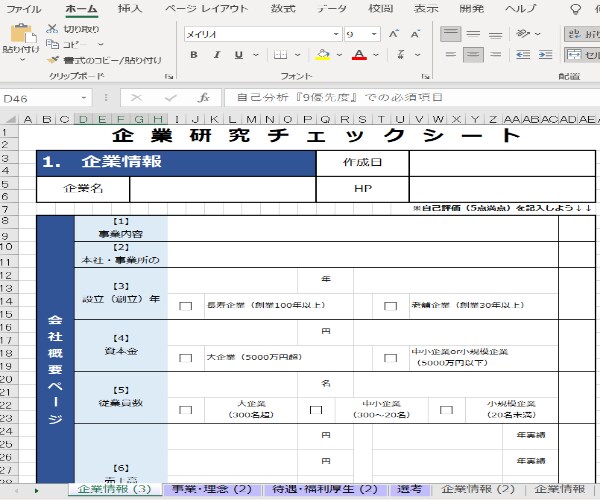Click the Copy icon
The image size is (600, 500).
pos(52,44)
